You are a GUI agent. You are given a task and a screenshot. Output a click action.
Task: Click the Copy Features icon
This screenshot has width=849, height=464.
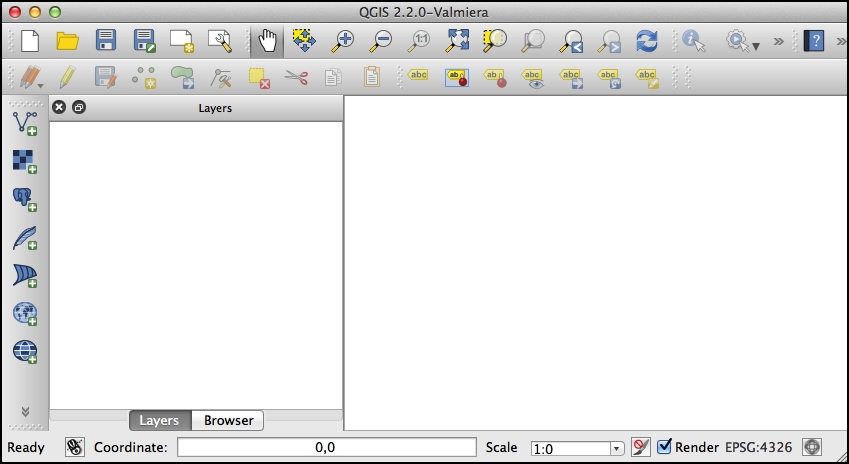(x=334, y=77)
